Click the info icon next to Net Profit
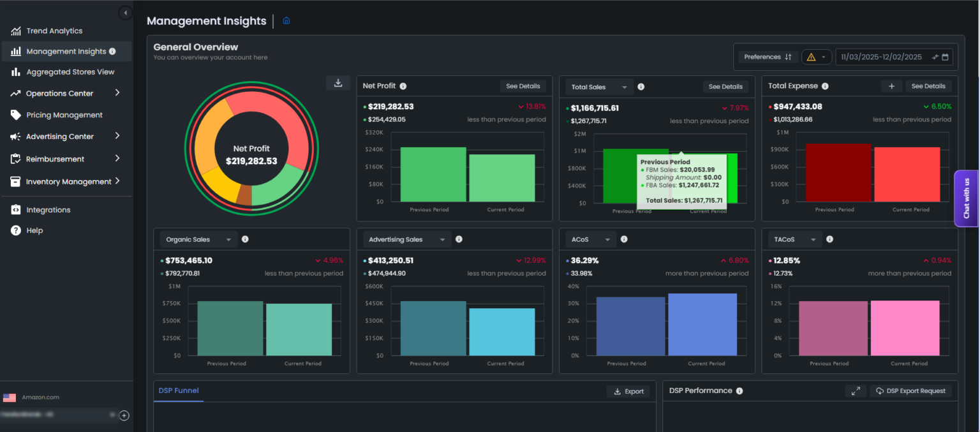This screenshot has width=980, height=432. coord(403,86)
